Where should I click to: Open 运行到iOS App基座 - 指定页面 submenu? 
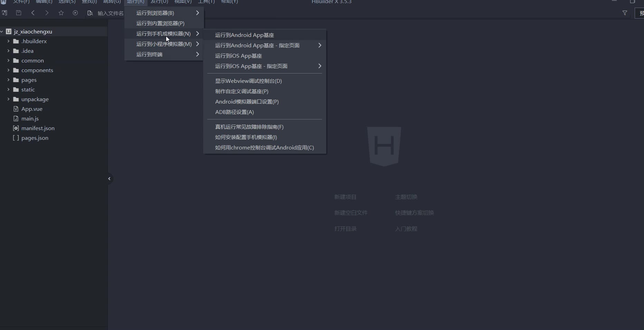click(x=265, y=66)
